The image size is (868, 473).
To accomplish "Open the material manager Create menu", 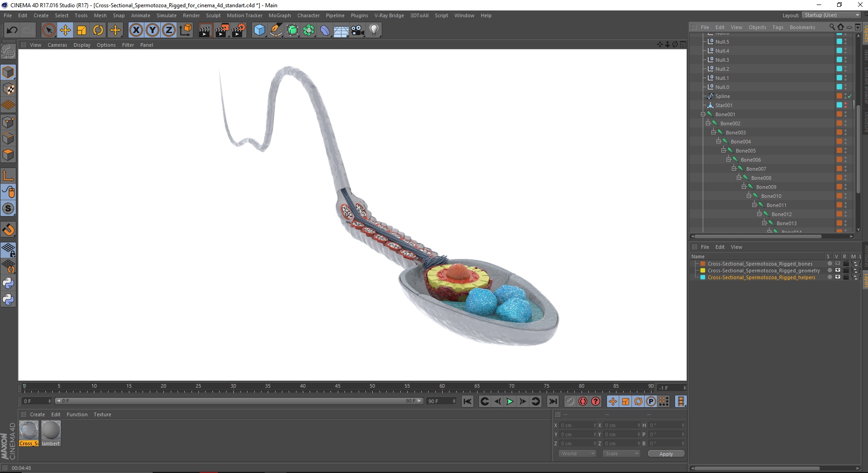I will [37, 414].
